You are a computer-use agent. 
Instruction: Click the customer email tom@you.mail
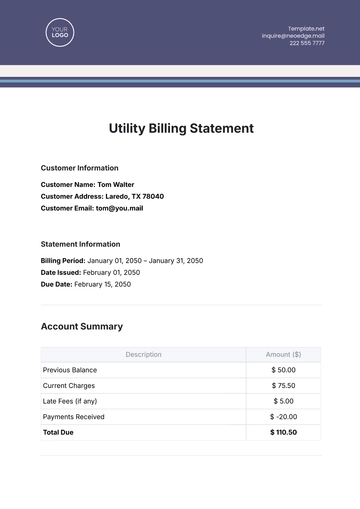point(119,208)
